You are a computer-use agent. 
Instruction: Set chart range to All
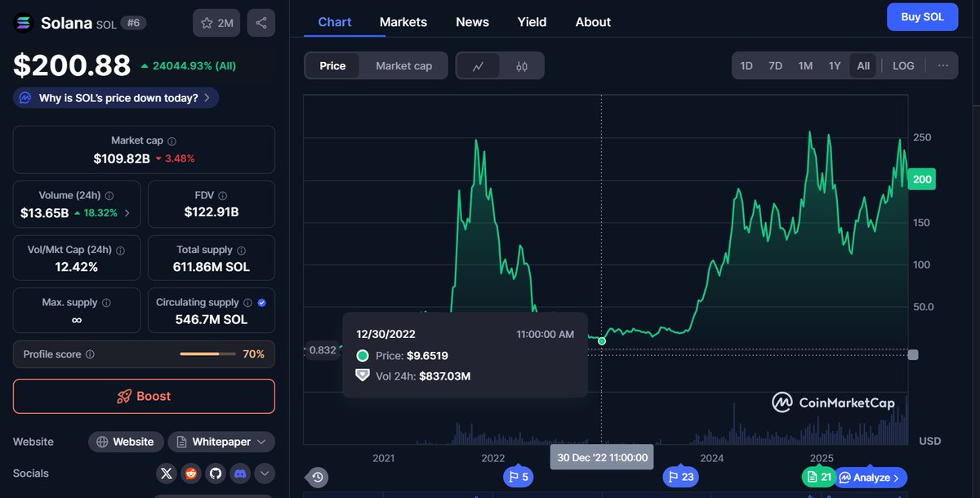(x=863, y=65)
